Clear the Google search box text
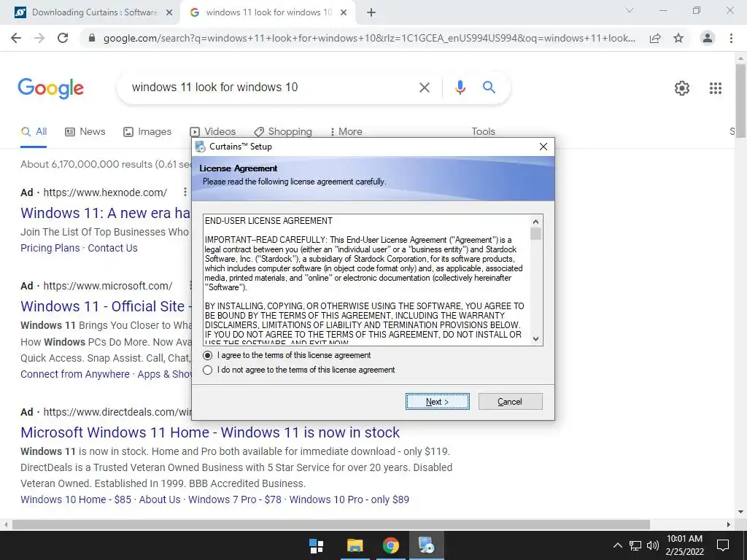Viewport: 747px width, 560px height. pyautogui.click(x=424, y=87)
